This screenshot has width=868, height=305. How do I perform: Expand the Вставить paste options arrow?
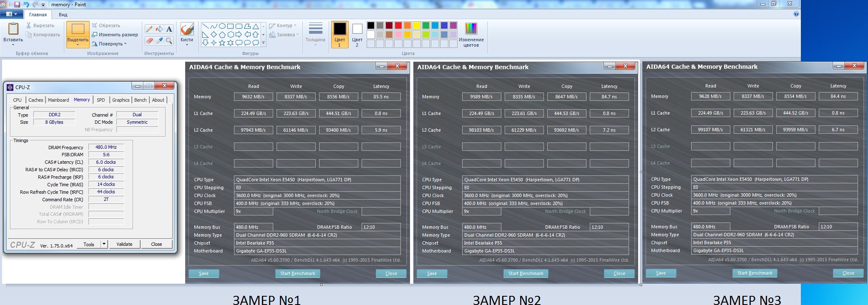tap(13, 45)
